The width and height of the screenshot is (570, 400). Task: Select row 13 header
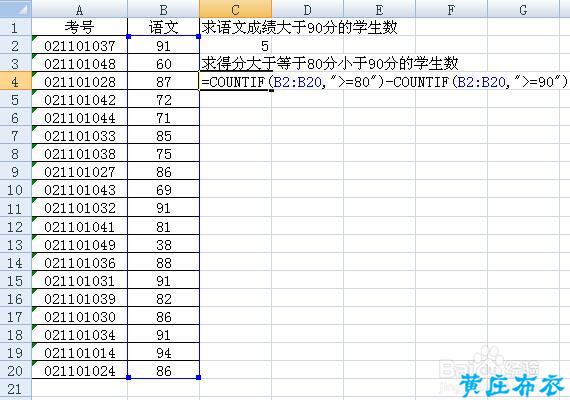click(x=15, y=244)
